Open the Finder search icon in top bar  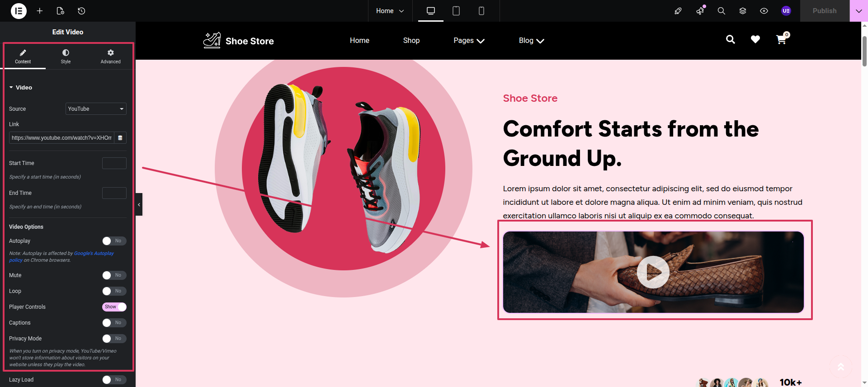[x=721, y=11]
